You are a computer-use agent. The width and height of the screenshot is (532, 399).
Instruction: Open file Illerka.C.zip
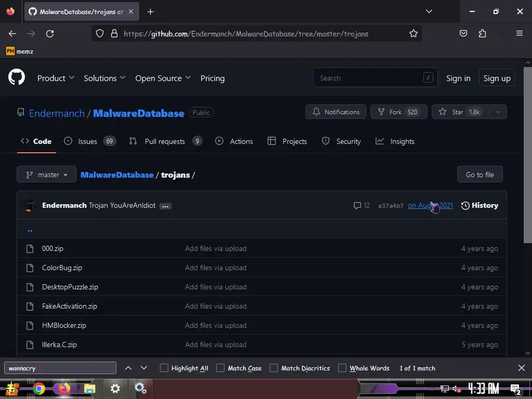pos(59,344)
